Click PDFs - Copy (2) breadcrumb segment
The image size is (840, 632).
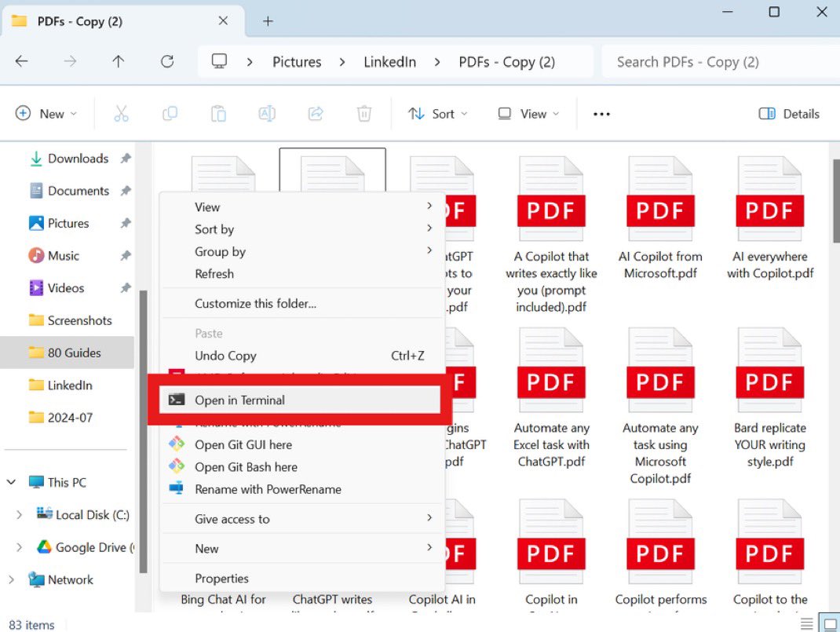[x=506, y=62]
